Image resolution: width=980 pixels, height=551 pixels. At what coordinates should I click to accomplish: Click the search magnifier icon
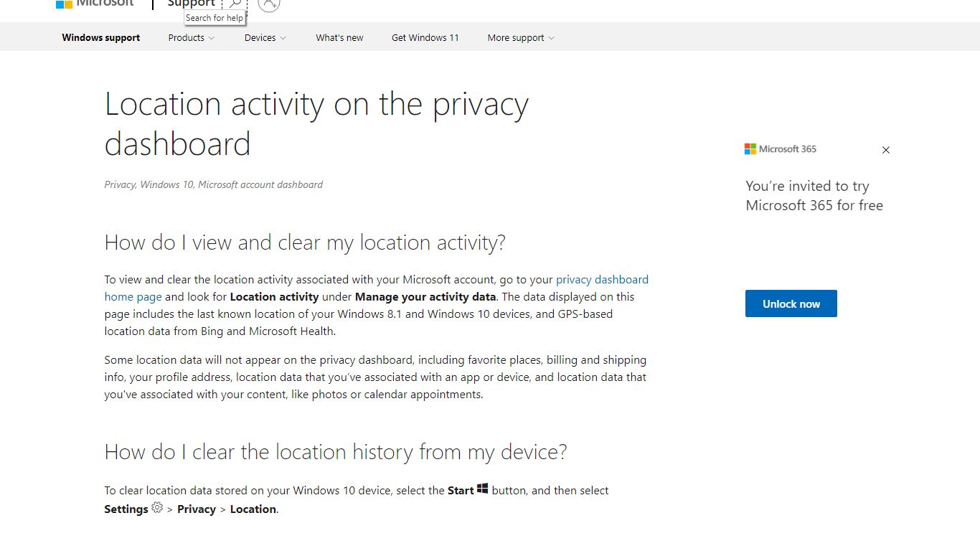click(x=235, y=4)
